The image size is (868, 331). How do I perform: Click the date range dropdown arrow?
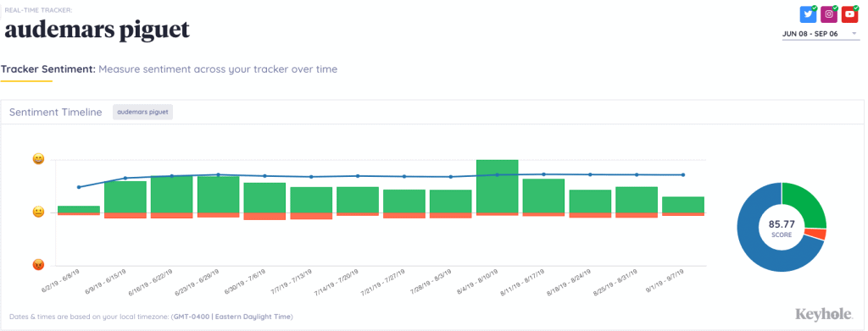point(854,34)
